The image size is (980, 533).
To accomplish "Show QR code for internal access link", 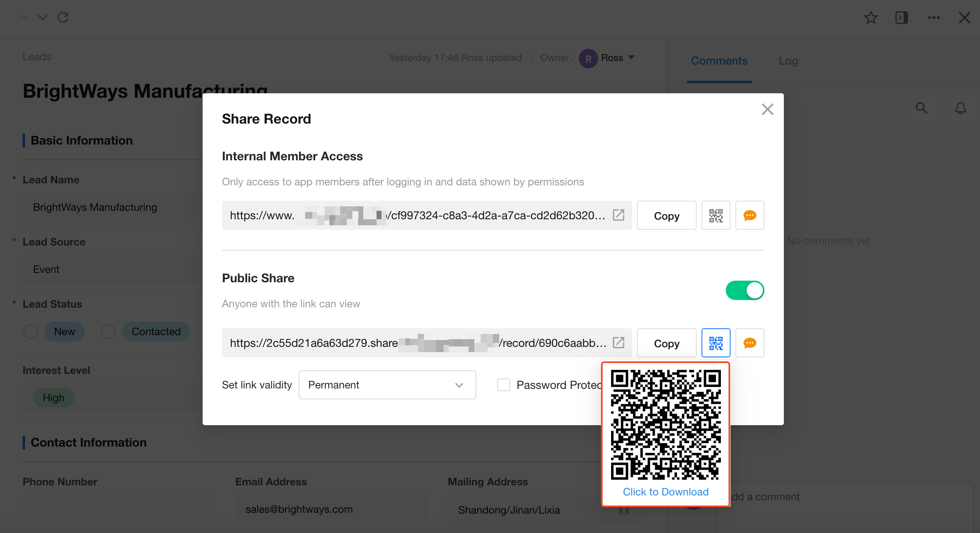I will 716,216.
